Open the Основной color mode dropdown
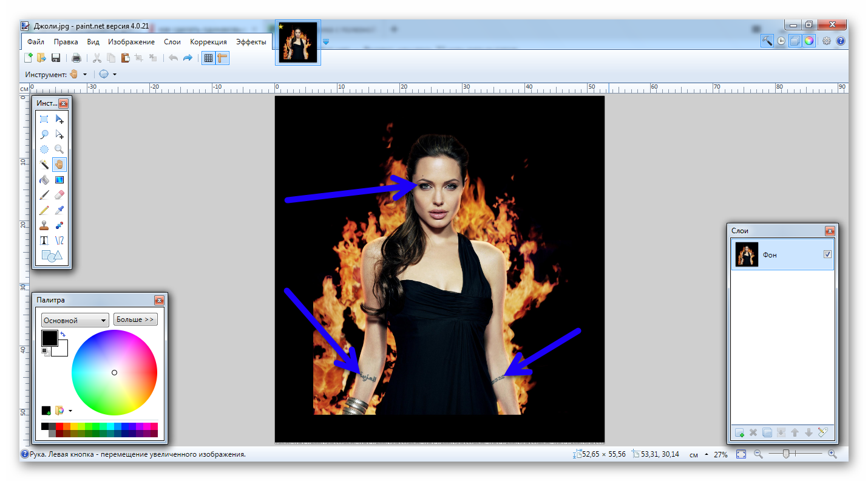Image resolution: width=868 pixels, height=481 pixels. (x=75, y=320)
